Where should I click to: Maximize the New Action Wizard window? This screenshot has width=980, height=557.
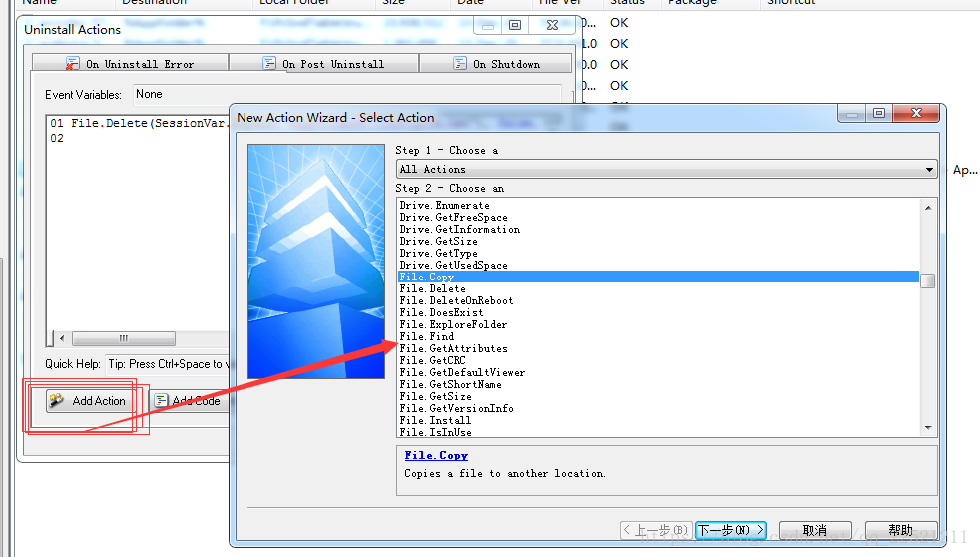click(879, 113)
